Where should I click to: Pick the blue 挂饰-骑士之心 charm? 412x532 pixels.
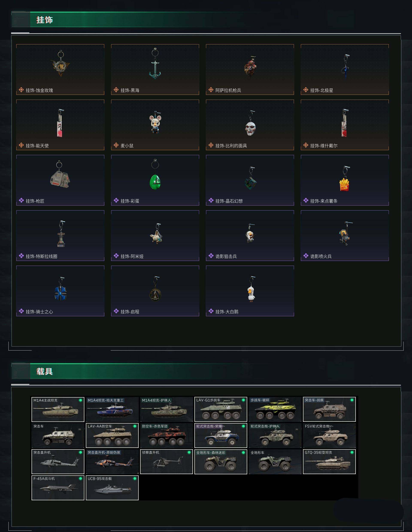click(x=60, y=291)
